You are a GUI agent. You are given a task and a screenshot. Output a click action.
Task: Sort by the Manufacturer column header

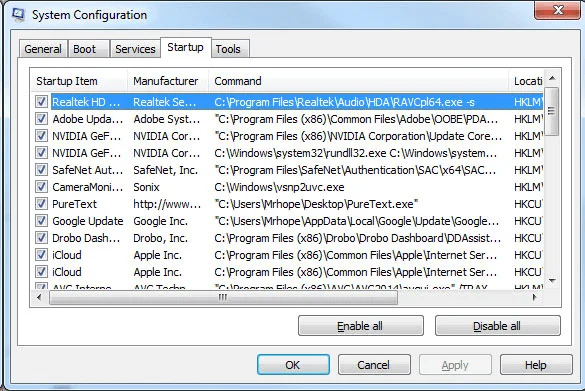pos(168,81)
